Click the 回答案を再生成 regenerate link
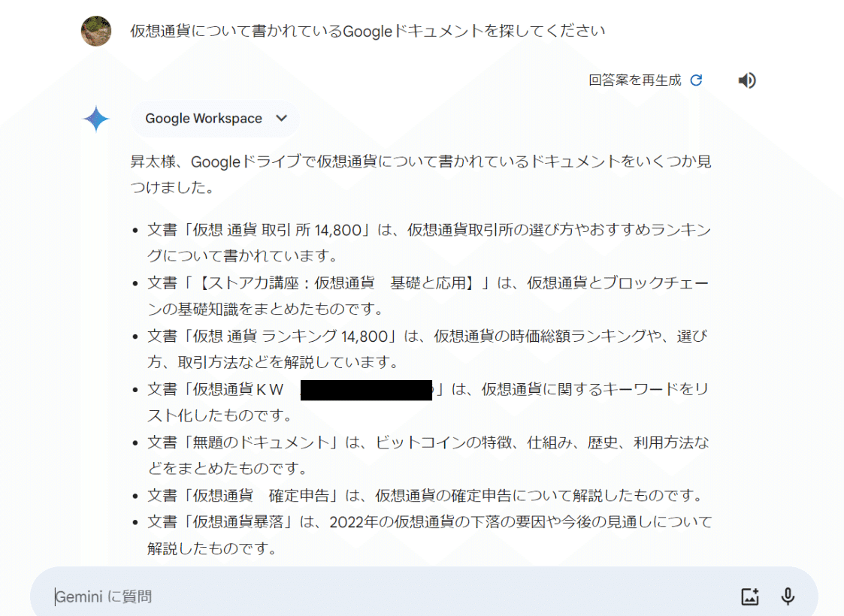Screen dimensions: 844x616 (635, 80)
